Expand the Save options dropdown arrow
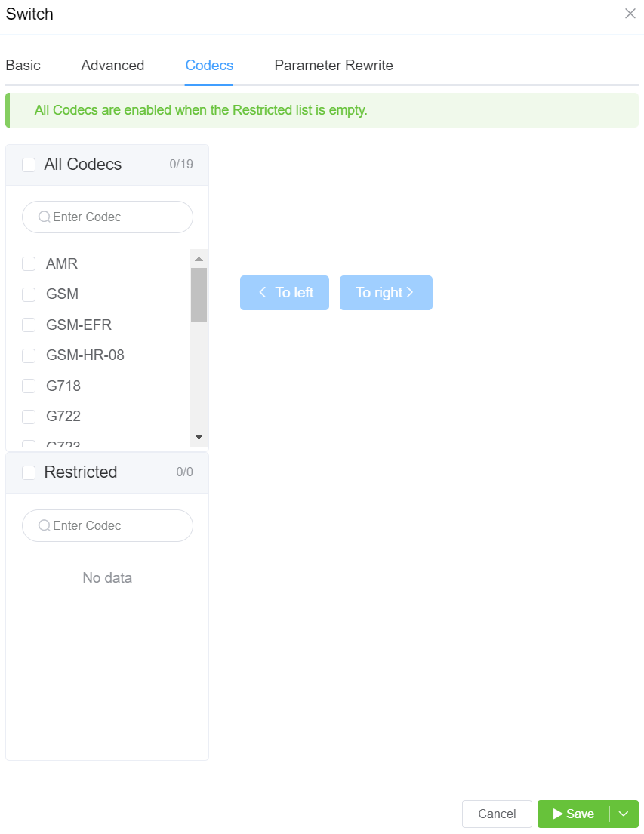644x834 pixels. (x=624, y=814)
